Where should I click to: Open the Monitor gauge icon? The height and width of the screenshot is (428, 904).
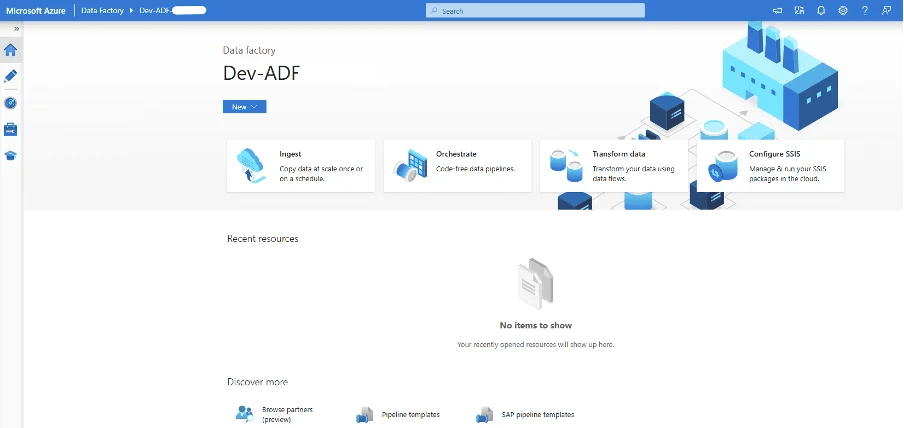pos(10,103)
